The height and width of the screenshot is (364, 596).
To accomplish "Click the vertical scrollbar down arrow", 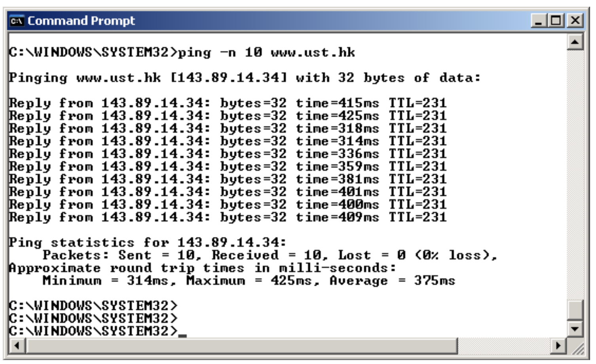I will point(575,329).
